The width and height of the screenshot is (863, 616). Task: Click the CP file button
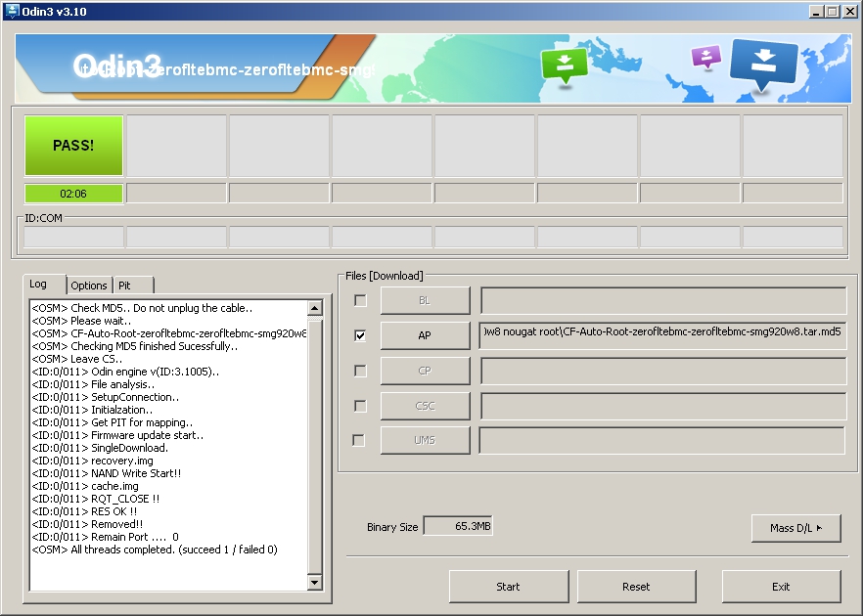point(425,371)
